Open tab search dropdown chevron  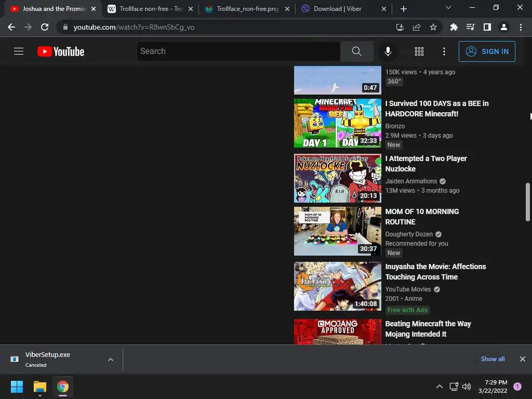pyautogui.click(x=448, y=7)
